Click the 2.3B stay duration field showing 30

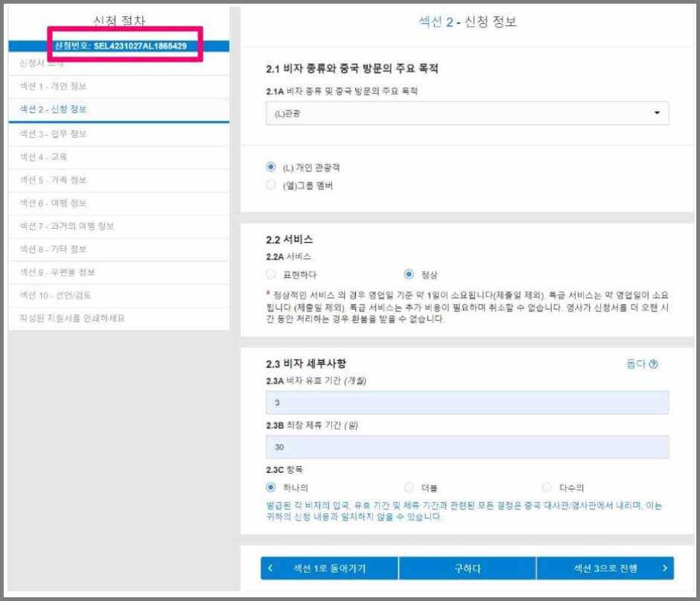tap(465, 446)
